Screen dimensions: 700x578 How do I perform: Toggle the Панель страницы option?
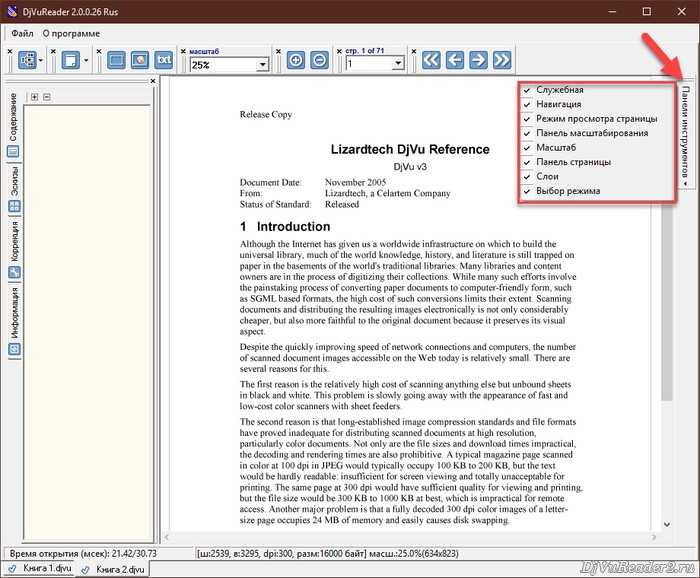pos(597,162)
